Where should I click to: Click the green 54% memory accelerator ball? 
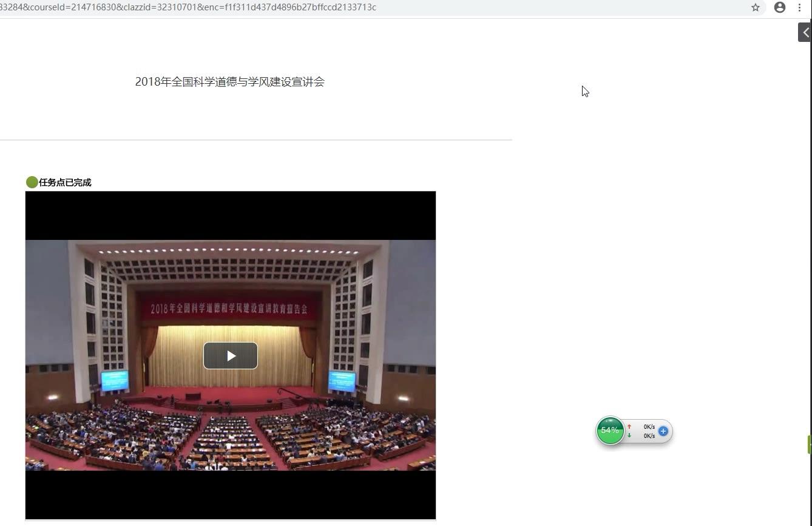610,431
